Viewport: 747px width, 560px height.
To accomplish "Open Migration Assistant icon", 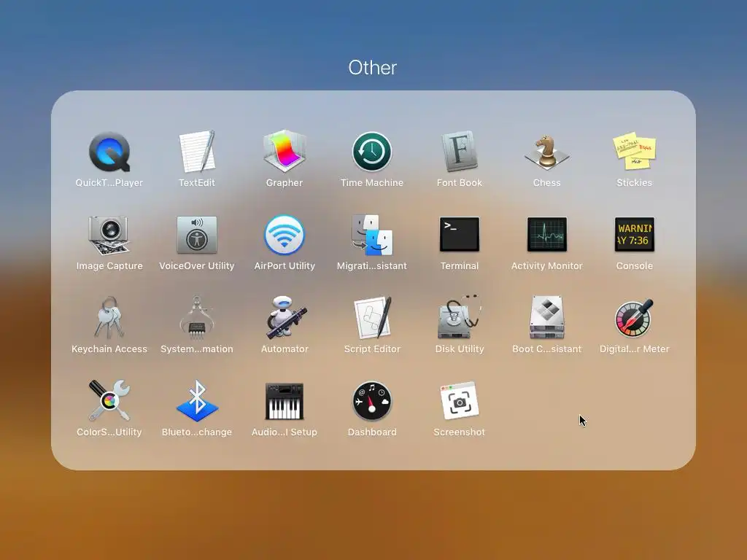I will point(372,235).
